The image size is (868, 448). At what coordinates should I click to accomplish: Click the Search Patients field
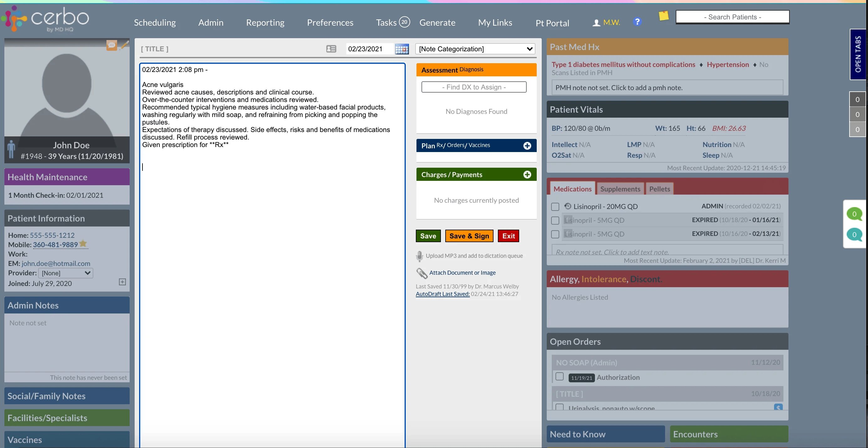click(732, 17)
